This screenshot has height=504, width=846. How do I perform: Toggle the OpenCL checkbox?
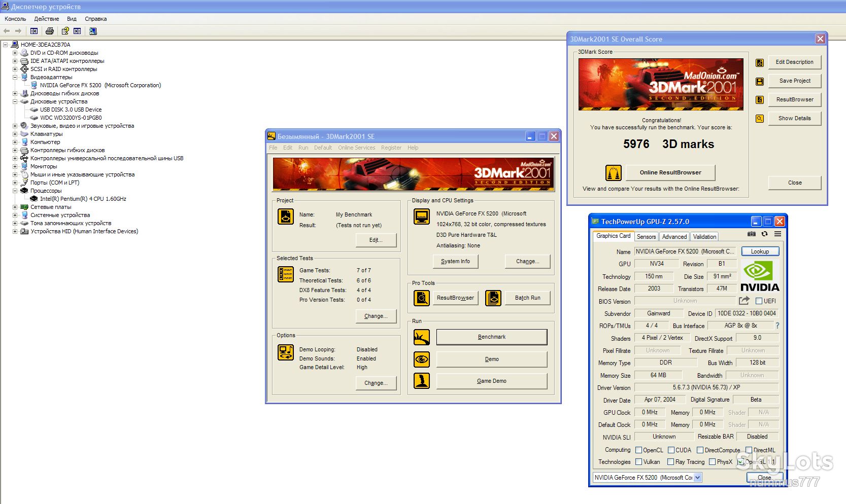point(639,450)
